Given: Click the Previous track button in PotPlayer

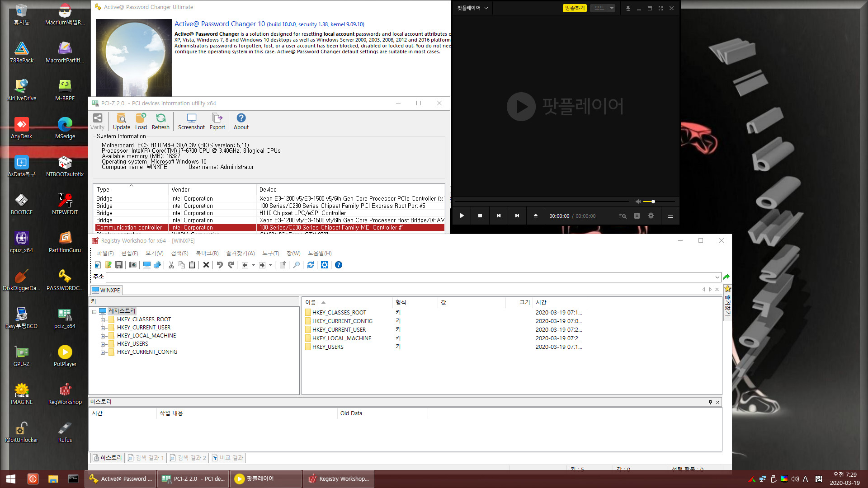Looking at the screenshot, I should 499,216.
